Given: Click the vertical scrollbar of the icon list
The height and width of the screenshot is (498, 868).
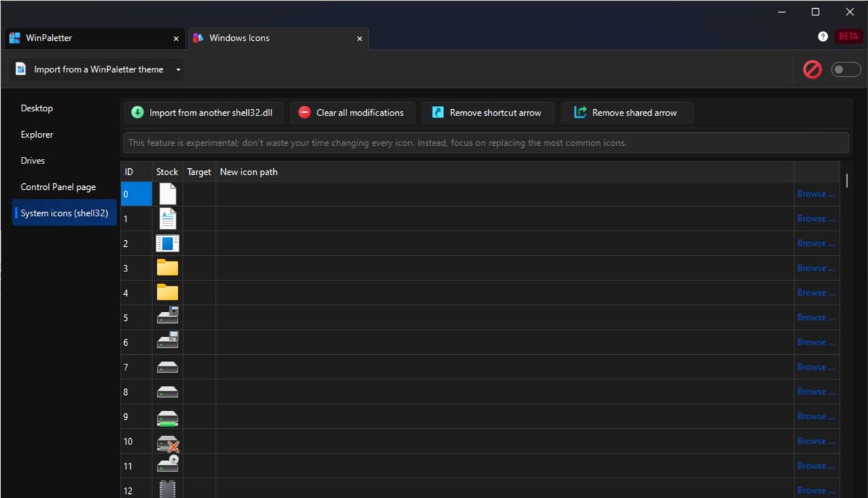Looking at the screenshot, I should click(847, 180).
